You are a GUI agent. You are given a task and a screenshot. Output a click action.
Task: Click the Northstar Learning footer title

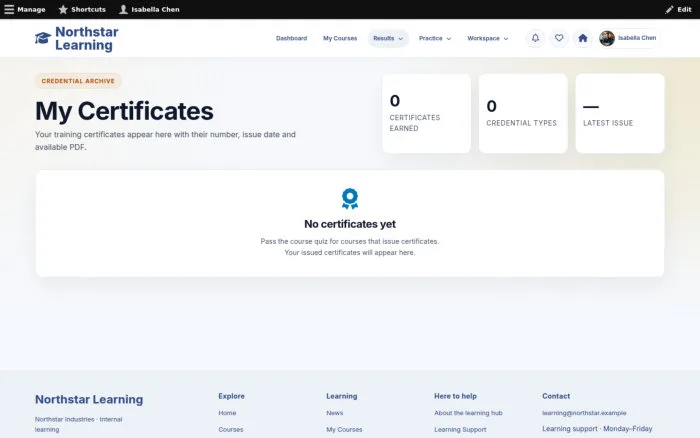[89, 399]
